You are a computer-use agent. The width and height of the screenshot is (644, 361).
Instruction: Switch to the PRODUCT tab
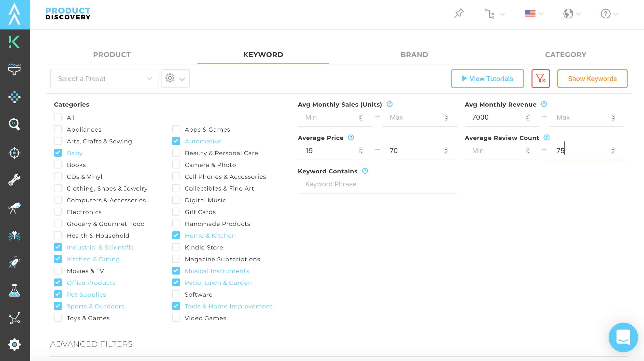click(x=112, y=55)
